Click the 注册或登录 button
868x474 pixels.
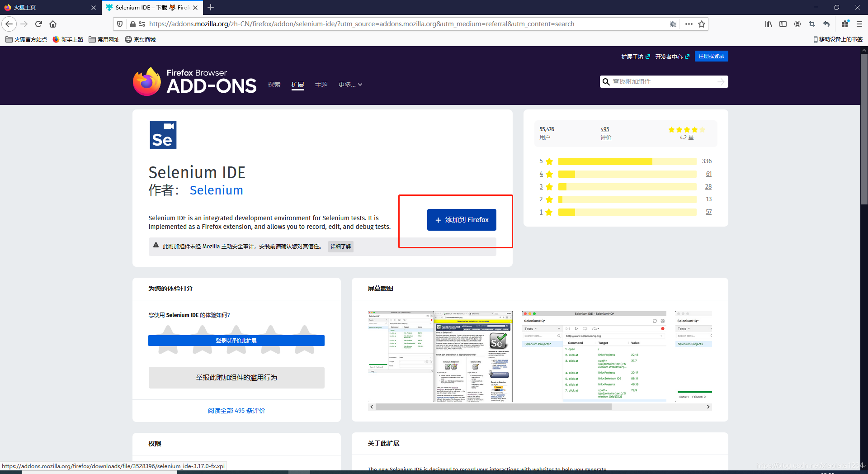coord(711,56)
